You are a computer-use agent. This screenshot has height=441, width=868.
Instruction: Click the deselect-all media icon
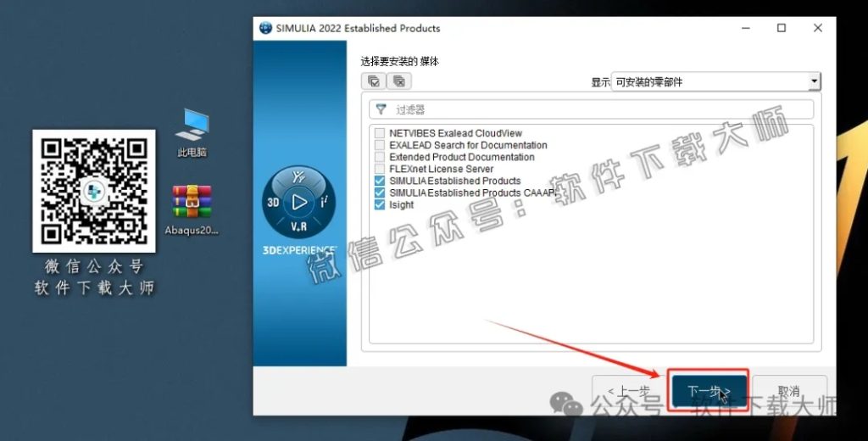(x=398, y=81)
